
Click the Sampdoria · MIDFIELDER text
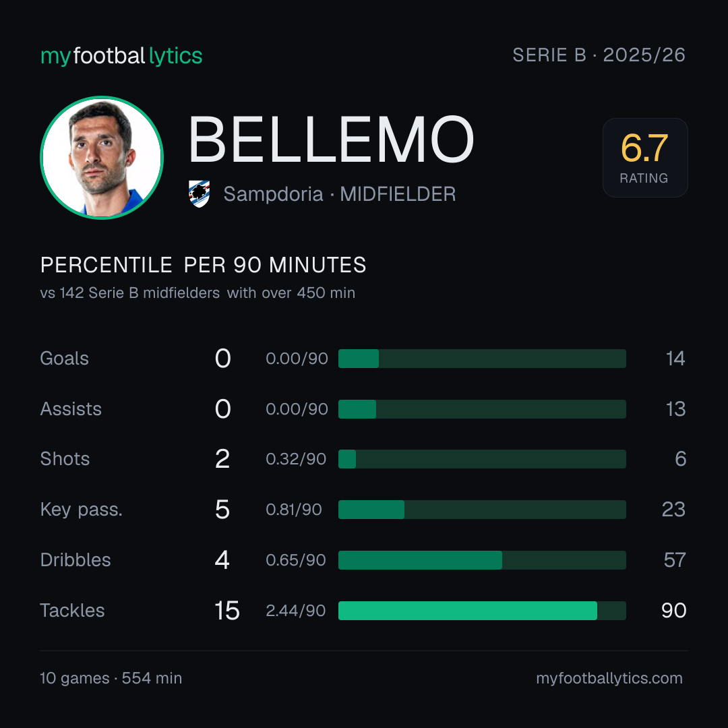pos(339,194)
